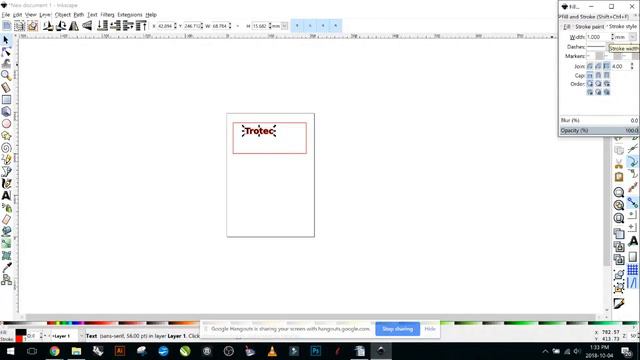Select the Ellipse tool
Screen dimensions: 640x360
tap(6, 123)
